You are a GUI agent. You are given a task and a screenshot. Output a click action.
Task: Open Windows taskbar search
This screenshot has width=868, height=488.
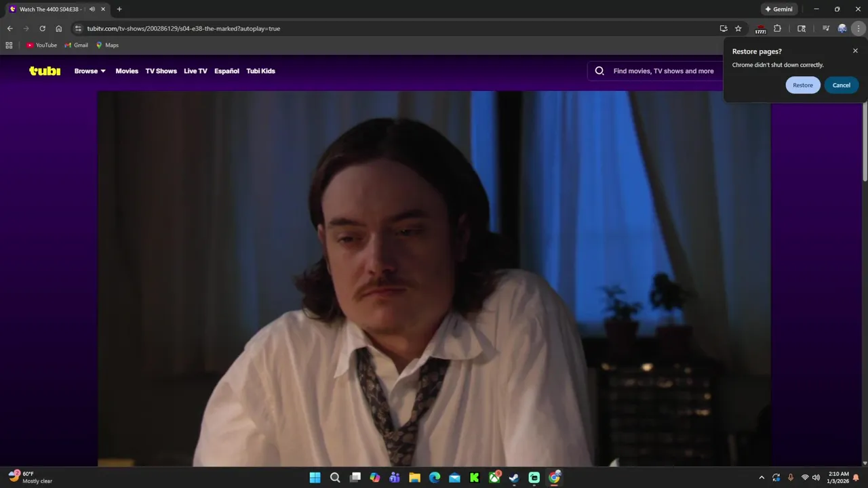[x=335, y=478]
